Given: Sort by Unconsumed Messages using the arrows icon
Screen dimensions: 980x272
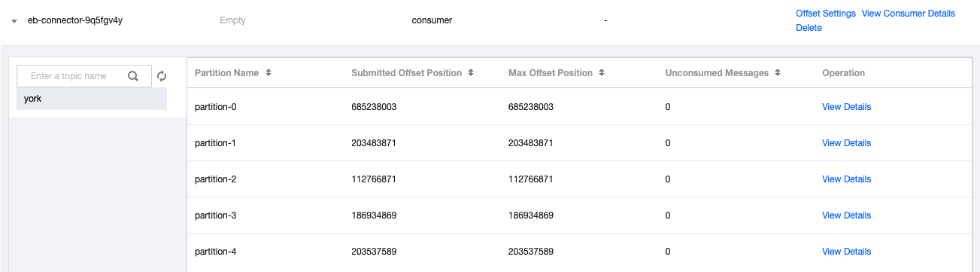Looking at the screenshot, I should point(778,73).
